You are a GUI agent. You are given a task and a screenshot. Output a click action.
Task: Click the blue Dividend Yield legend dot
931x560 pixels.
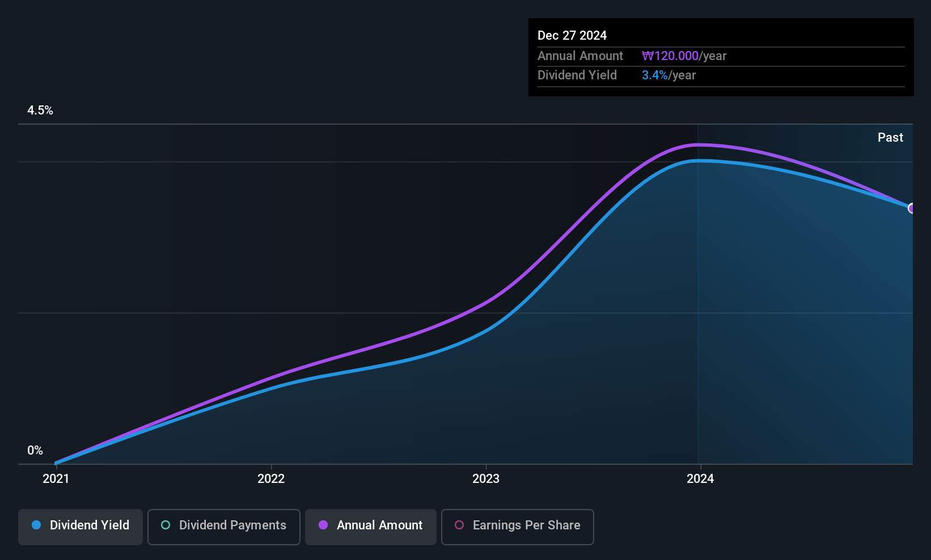36,525
